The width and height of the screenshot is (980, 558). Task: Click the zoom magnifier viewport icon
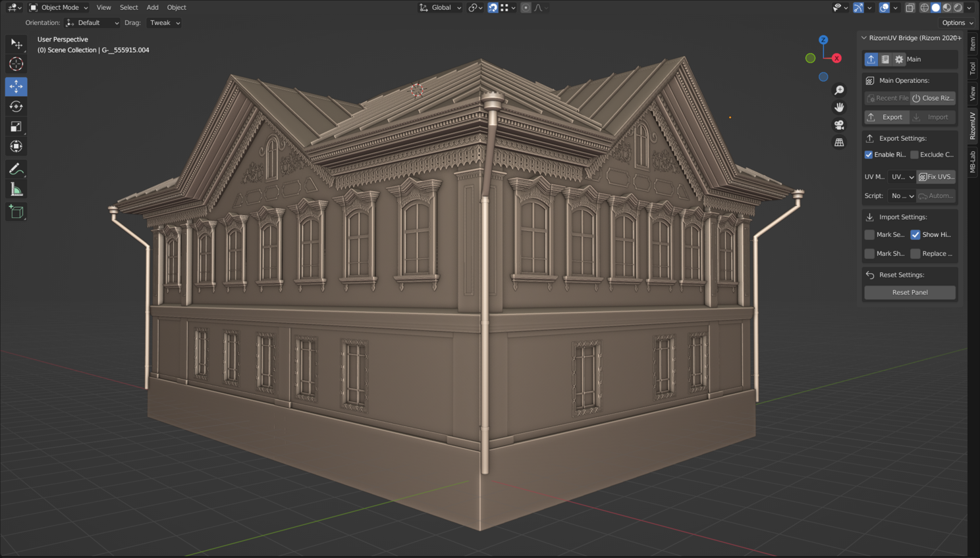pos(839,90)
